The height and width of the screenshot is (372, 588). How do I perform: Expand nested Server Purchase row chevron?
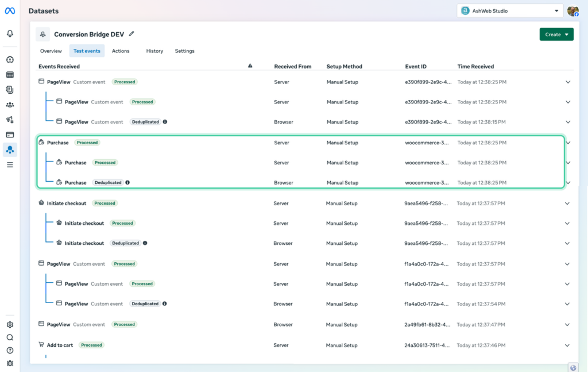click(568, 163)
